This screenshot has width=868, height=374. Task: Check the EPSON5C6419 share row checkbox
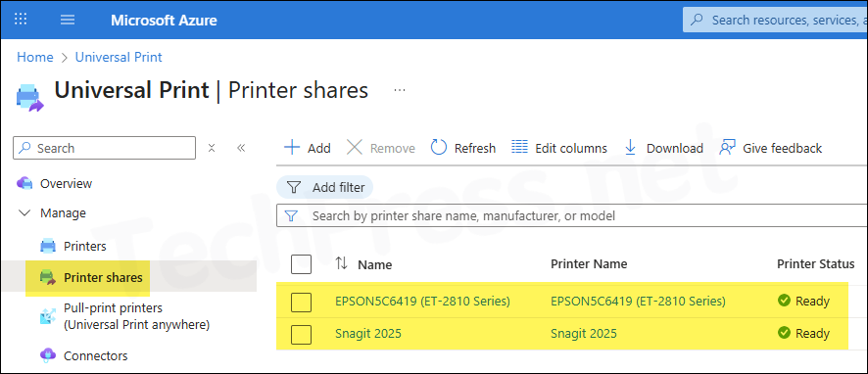tap(301, 303)
